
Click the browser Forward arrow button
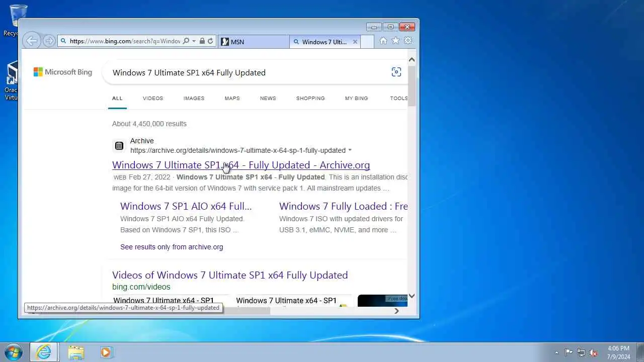49,41
